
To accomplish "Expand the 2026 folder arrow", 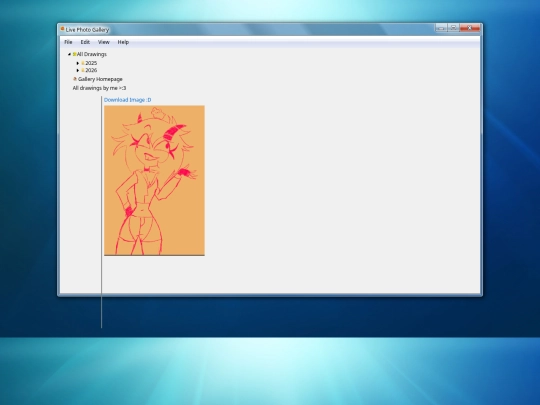I will tap(78, 70).
